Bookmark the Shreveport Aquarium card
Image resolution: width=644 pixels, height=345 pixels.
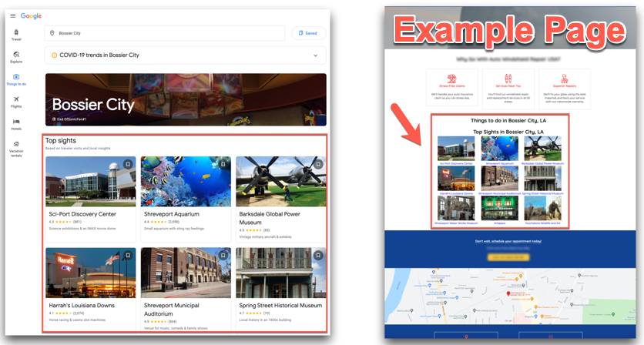[x=223, y=164]
